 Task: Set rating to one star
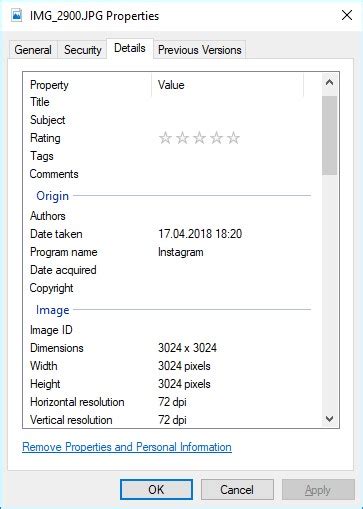coord(165,138)
